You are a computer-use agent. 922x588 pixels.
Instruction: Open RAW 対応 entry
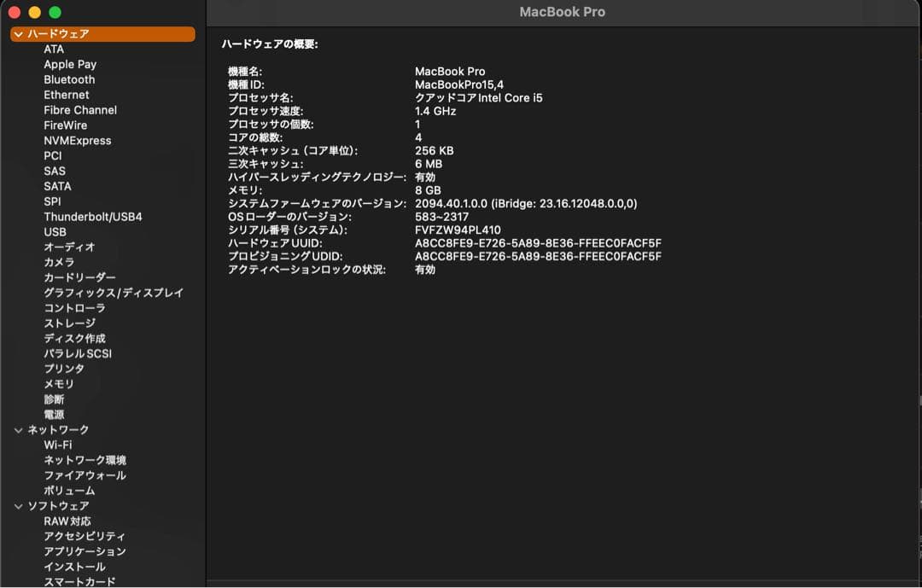[x=67, y=521]
